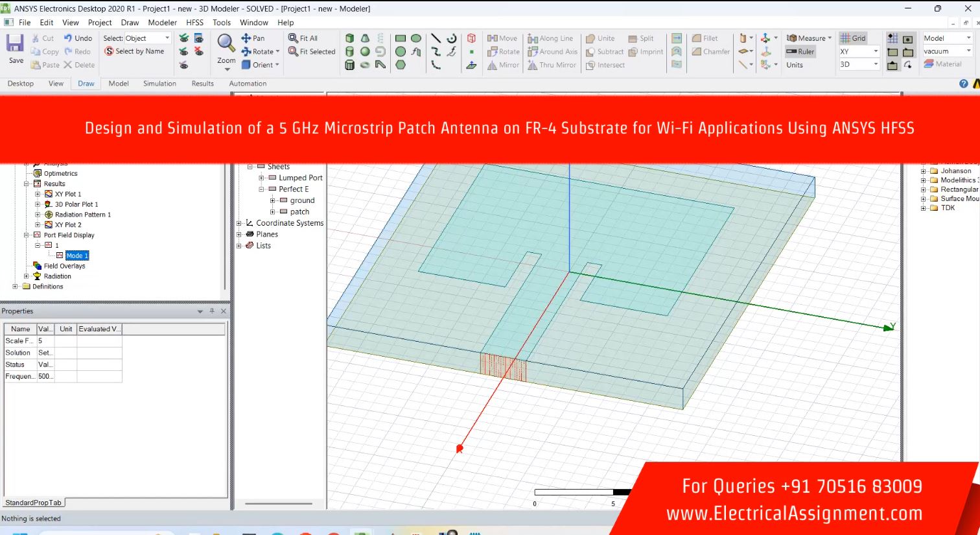Viewport: 980px width, 535px height.
Task: Select the Draw Regular Polygon tool
Action: (401, 65)
